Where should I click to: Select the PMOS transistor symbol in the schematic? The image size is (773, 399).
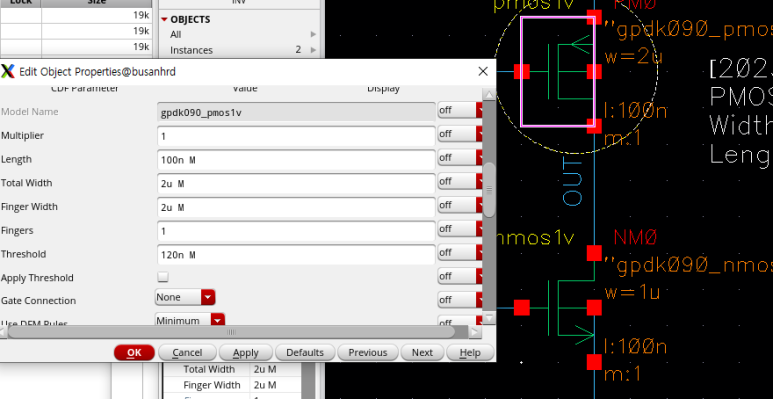coord(558,72)
